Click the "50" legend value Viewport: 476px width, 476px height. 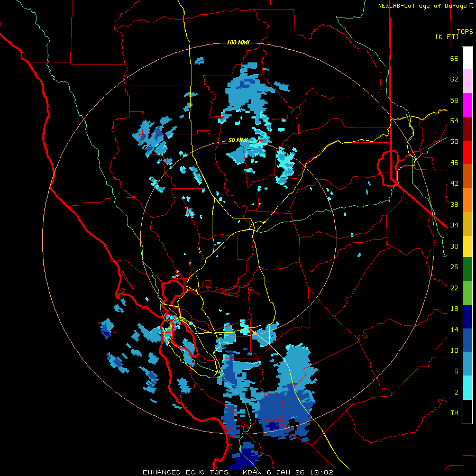click(x=454, y=142)
